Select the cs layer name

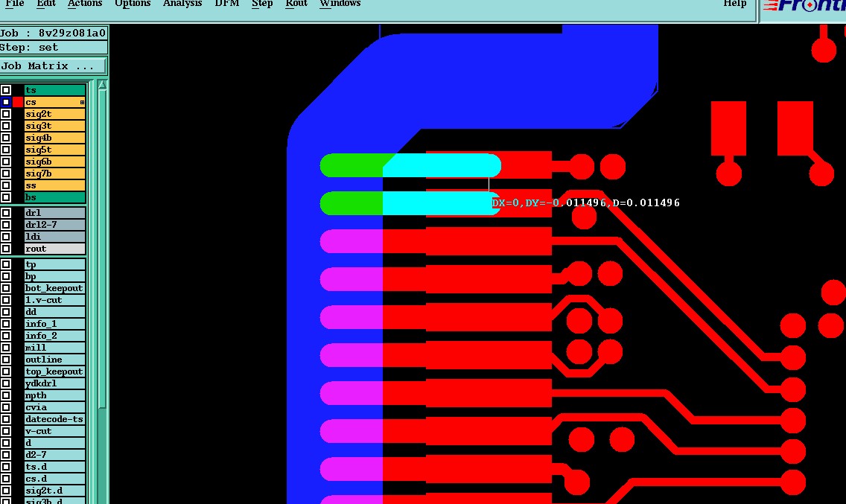[x=55, y=102]
